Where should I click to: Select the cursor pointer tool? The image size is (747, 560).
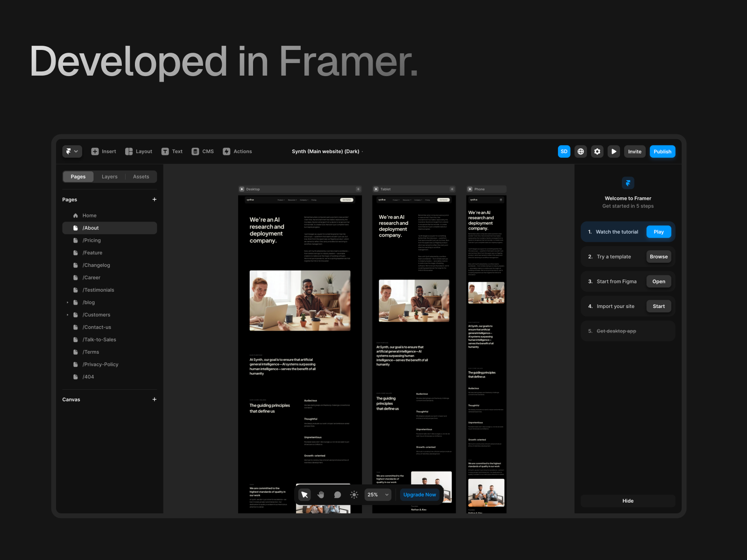click(x=304, y=495)
